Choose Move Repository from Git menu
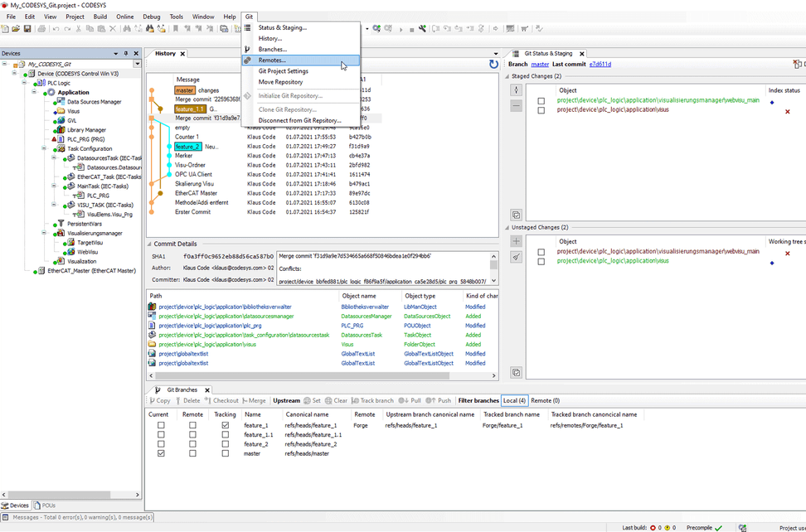The width and height of the screenshot is (806, 532). pyautogui.click(x=300, y=82)
